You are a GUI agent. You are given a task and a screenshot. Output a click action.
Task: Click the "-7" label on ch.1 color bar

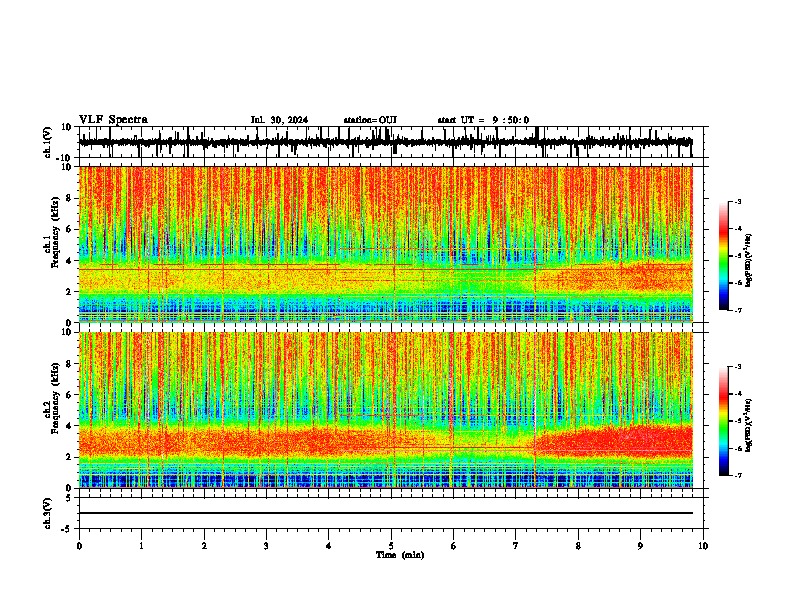coord(737,310)
